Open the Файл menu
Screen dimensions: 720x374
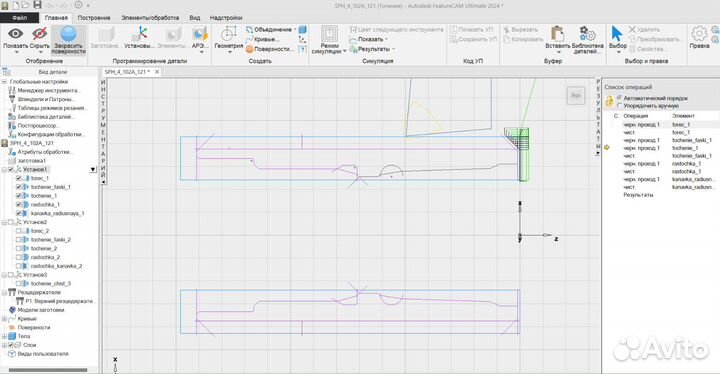[x=19, y=17]
